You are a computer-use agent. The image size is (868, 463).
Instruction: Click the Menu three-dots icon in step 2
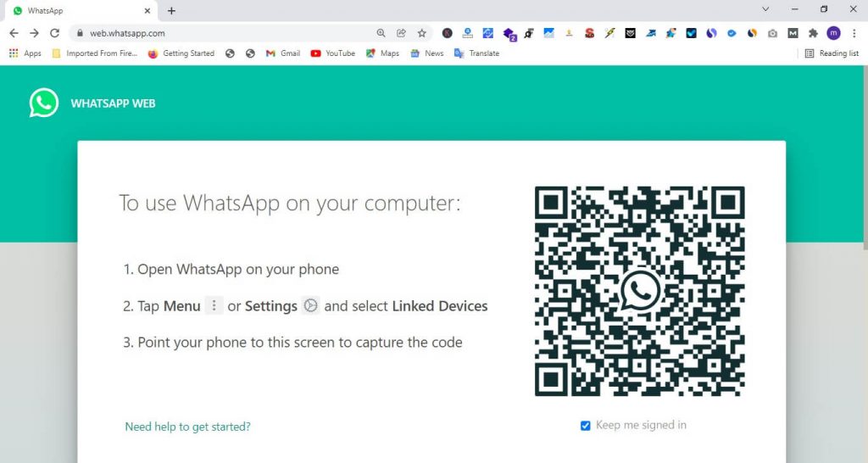click(x=214, y=305)
